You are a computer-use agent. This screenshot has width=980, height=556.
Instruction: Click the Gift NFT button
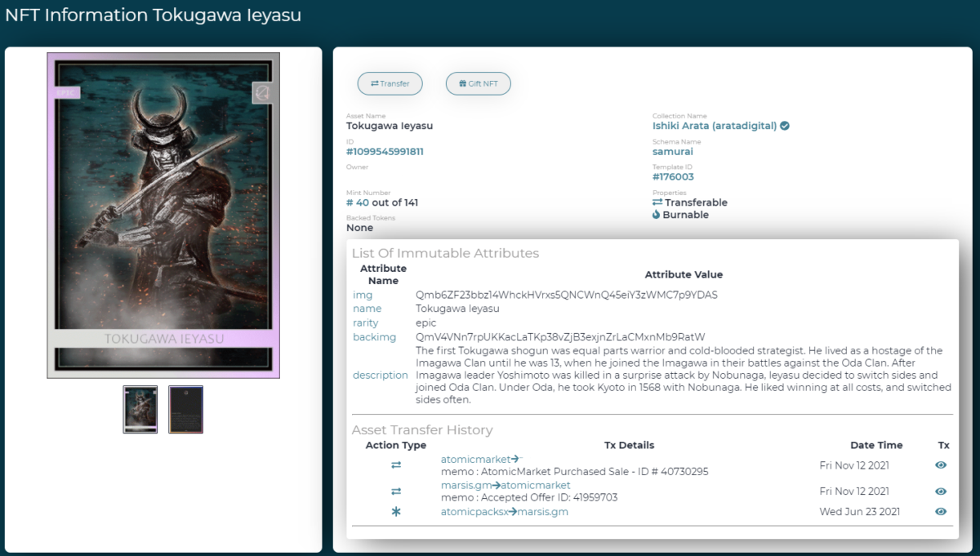[478, 83]
